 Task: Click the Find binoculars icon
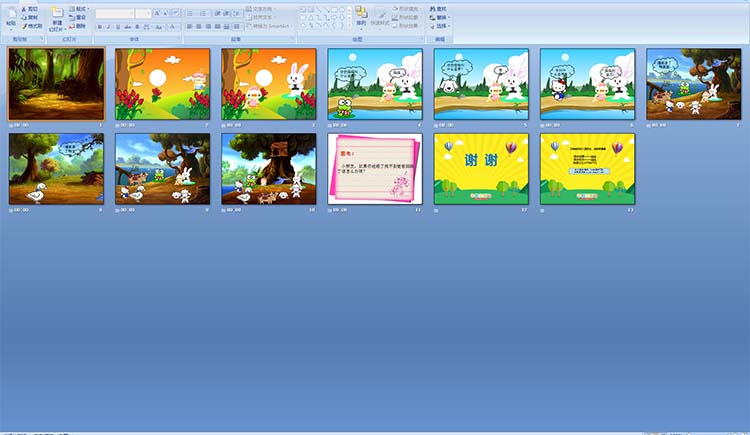pyautogui.click(x=433, y=9)
